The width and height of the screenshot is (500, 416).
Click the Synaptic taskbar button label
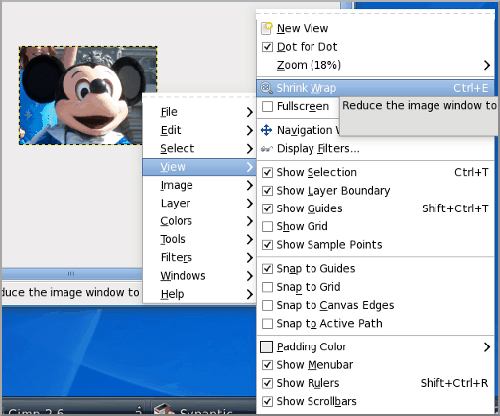click(x=206, y=412)
